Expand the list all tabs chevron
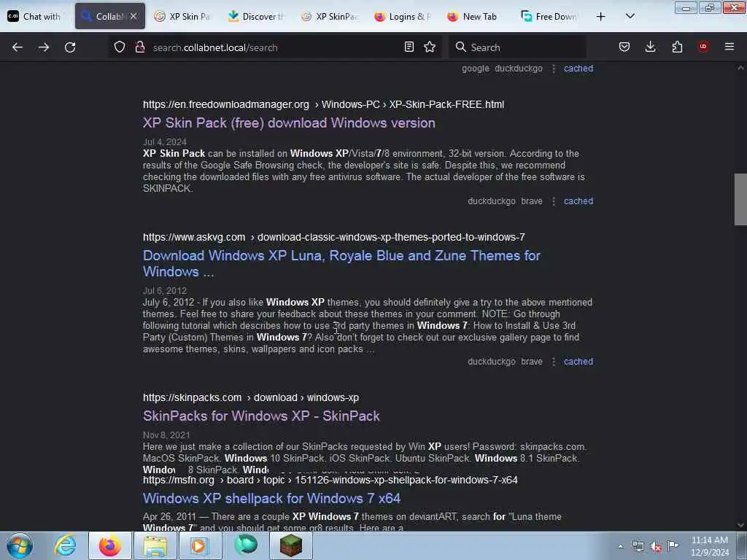Screen dimensions: 747x560 click(630, 16)
